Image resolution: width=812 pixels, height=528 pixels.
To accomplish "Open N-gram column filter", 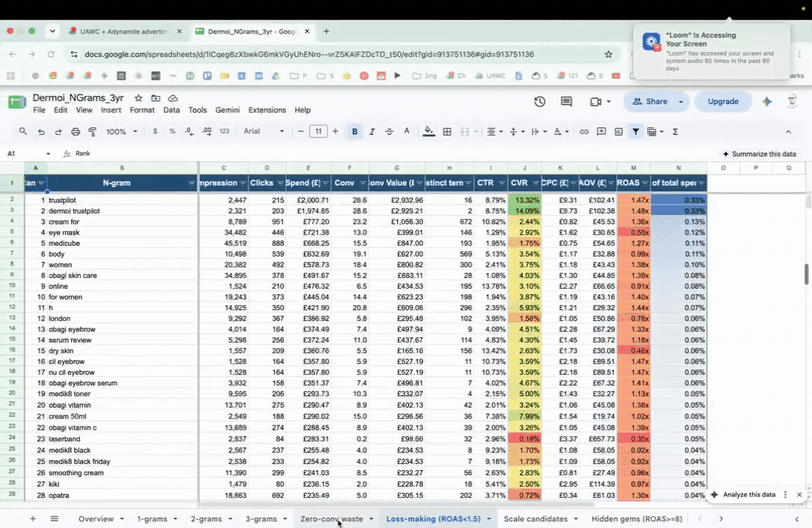I will (x=191, y=183).
